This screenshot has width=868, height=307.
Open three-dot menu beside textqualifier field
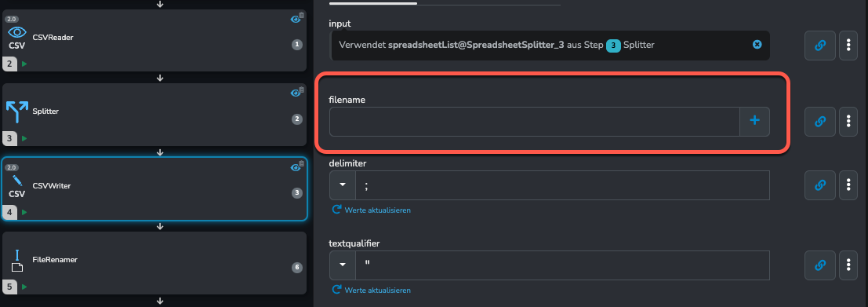(x=848, y=265)
